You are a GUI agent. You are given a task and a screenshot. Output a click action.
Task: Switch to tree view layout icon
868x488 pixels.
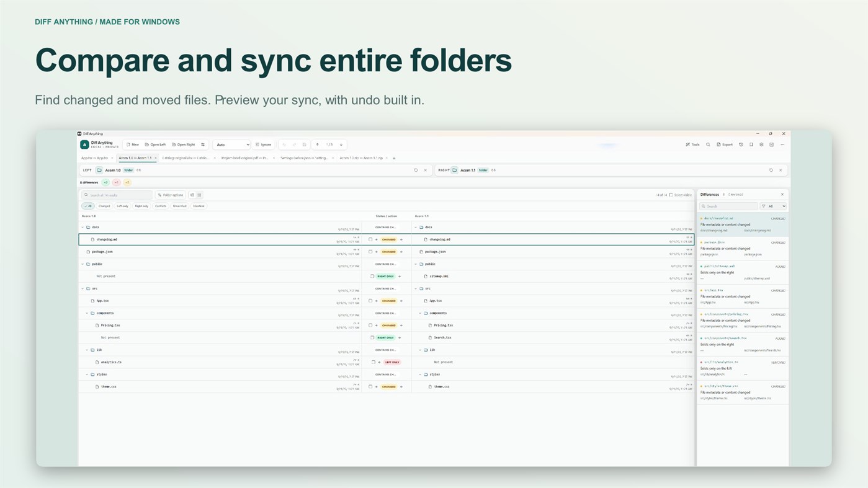click(x=192, y=195)
